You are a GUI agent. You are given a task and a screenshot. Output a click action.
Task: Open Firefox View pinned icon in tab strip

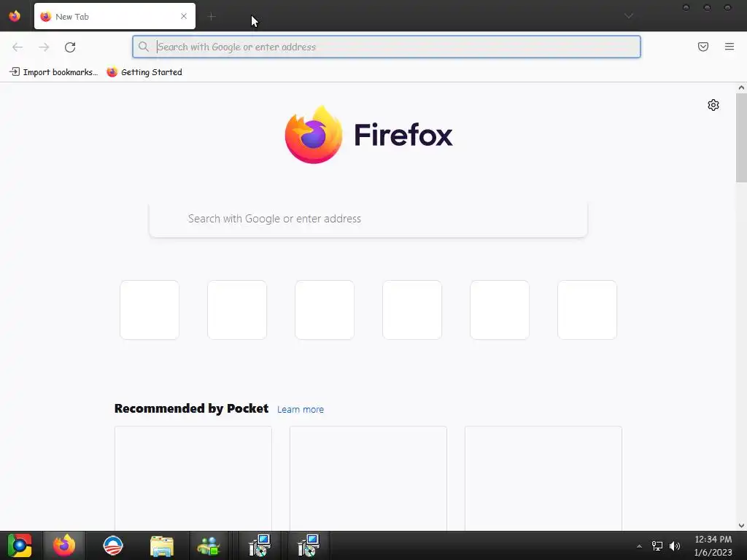15,16
